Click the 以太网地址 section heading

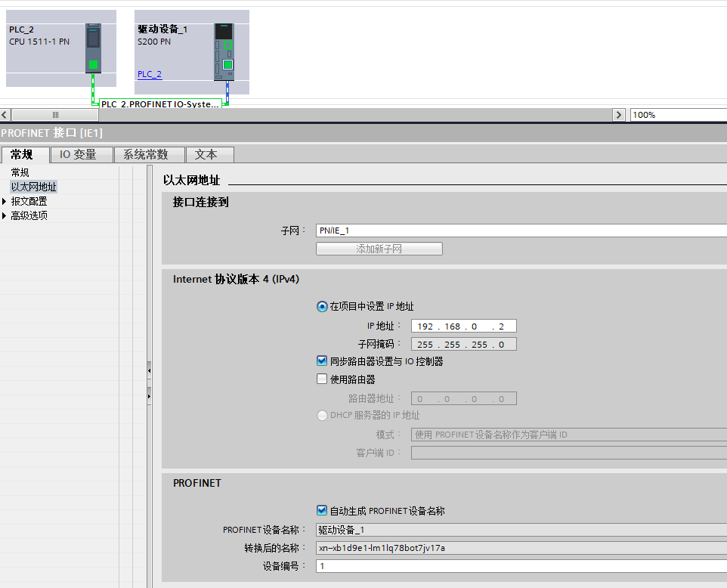point(191,181)
